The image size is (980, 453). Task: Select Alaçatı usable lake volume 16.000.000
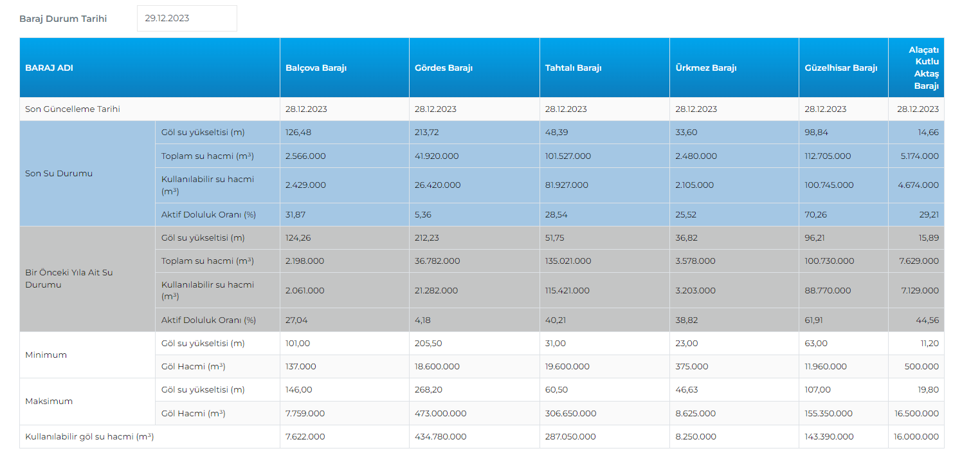coord(916,437)
